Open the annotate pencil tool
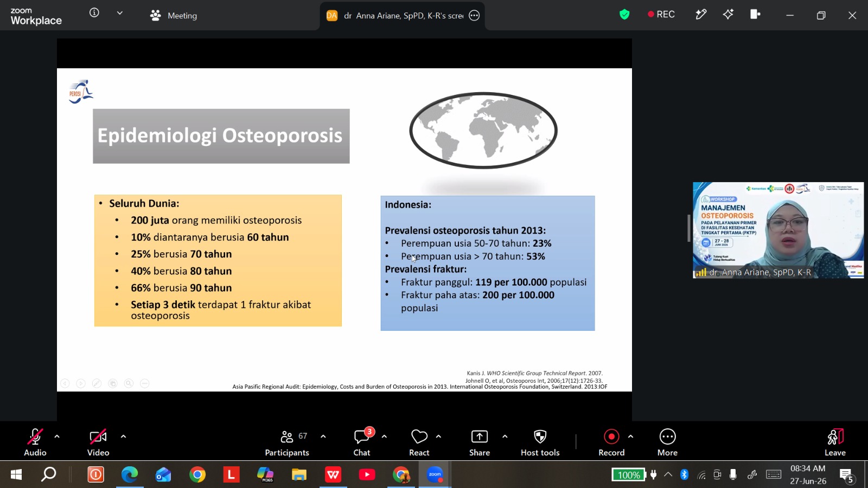 click(701, 15)
